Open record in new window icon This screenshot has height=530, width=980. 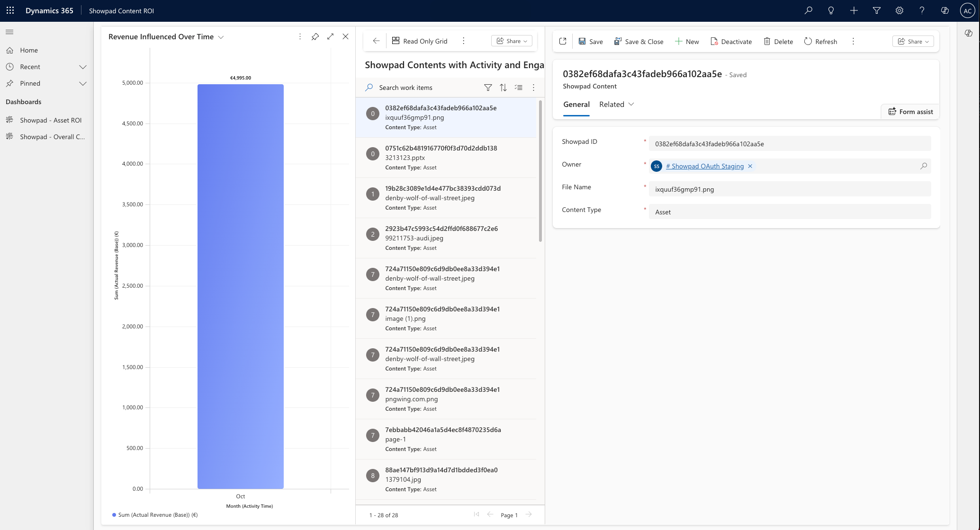click(563, 42)
